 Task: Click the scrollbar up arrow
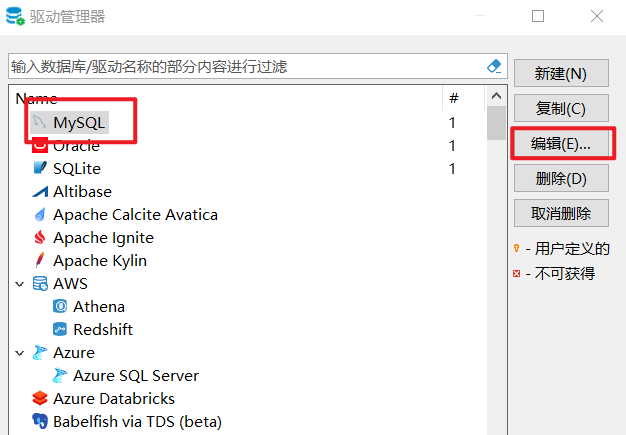(x=496, y=96)
